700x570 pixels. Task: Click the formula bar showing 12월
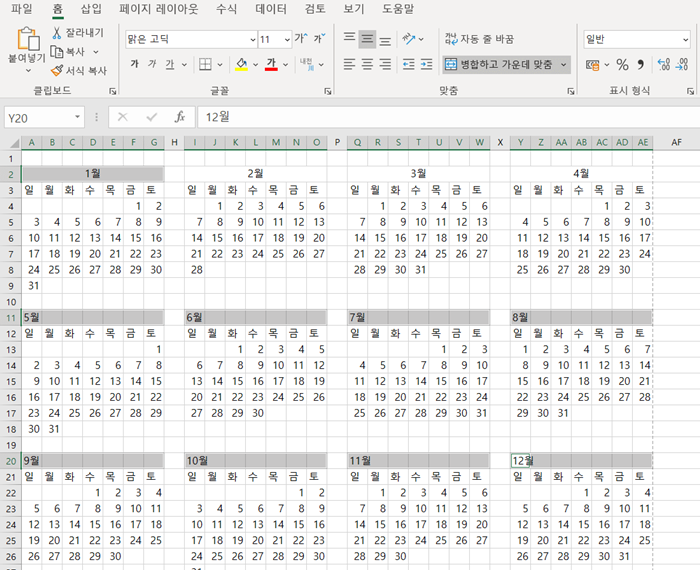pyautogui.click(x=448, y=117)
